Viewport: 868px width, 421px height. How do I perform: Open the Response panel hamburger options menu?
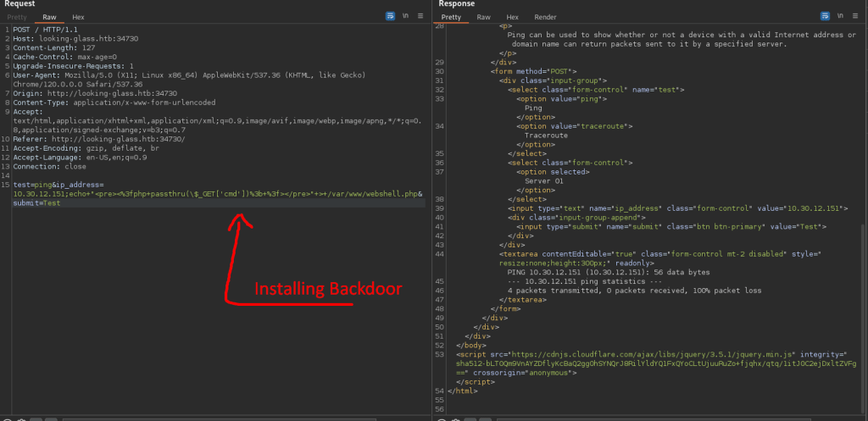tap(854, 16)
